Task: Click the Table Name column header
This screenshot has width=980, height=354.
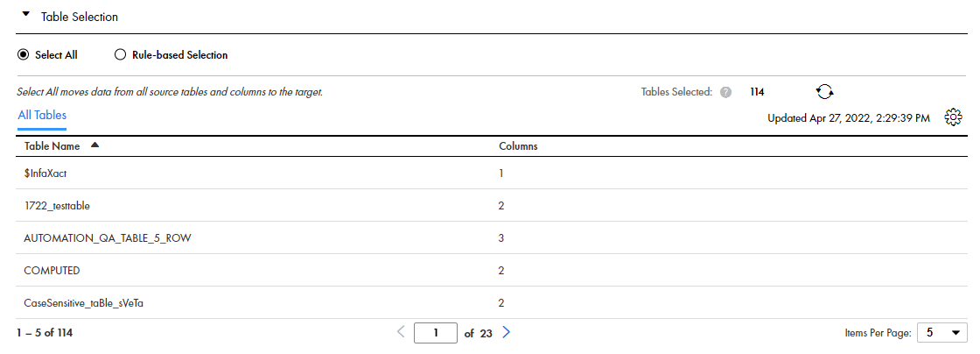Action: click(x=52, y=146)
